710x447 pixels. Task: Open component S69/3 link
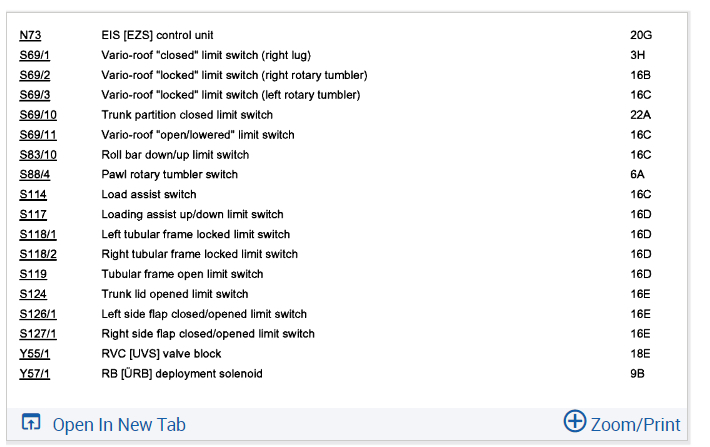34,95
